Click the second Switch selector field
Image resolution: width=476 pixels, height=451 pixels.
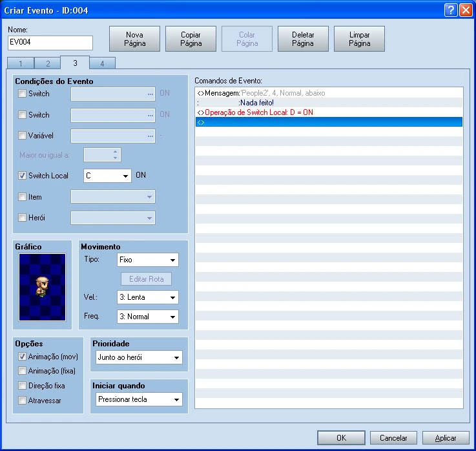(x=113, y=115)
